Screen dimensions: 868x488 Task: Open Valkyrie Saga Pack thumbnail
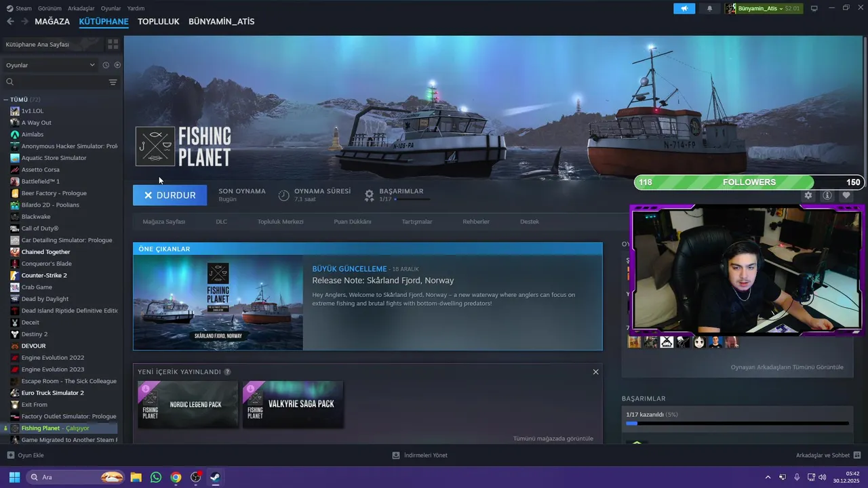tap(293, 405)
